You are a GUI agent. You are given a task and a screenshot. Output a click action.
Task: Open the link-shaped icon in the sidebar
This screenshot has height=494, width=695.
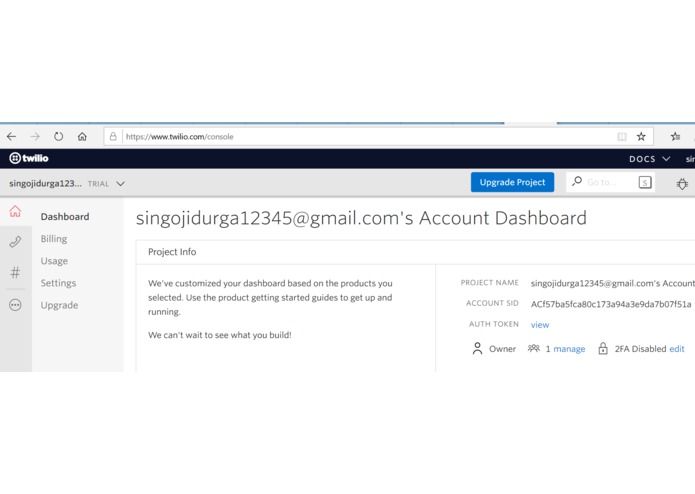(15, 241)
